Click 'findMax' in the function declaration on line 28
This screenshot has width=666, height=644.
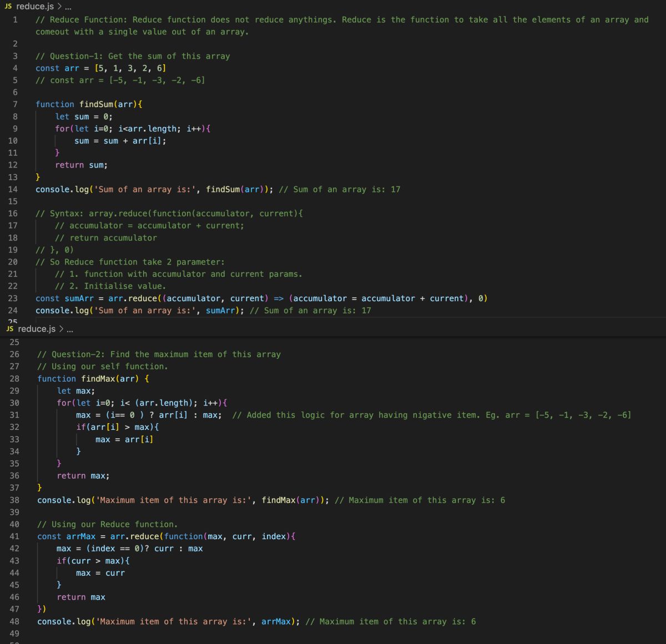click(x=98, y=379)
